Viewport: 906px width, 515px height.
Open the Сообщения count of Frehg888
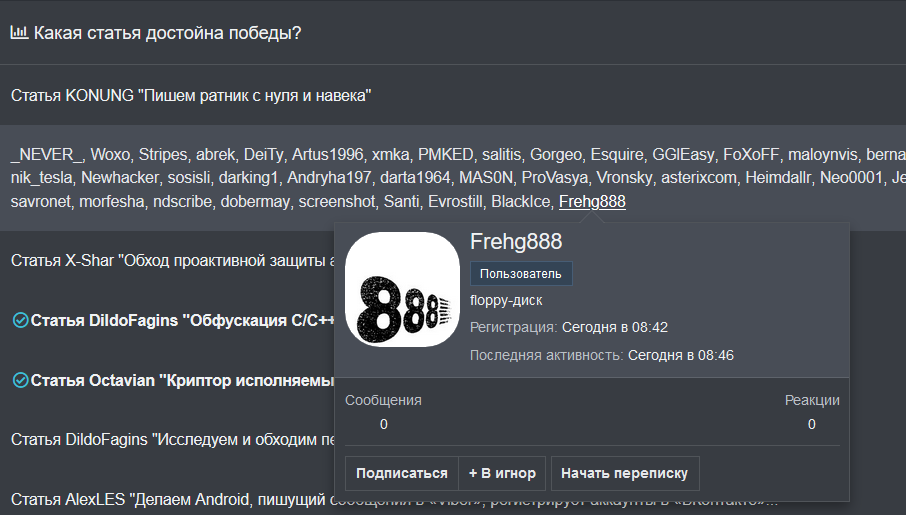click(384, 424)
